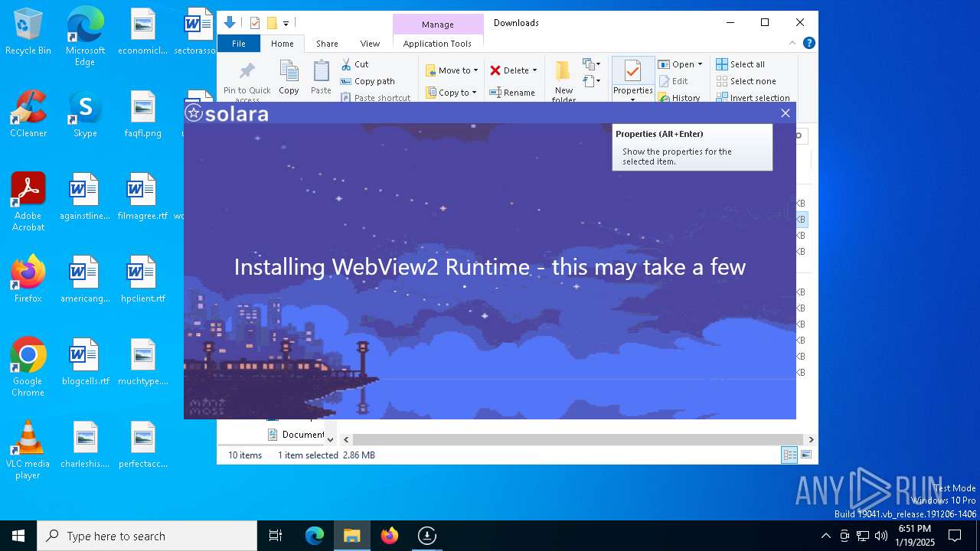Open the Windows Start menu
The width and height of the screenshot is (980, 551).
pos(18,536)
